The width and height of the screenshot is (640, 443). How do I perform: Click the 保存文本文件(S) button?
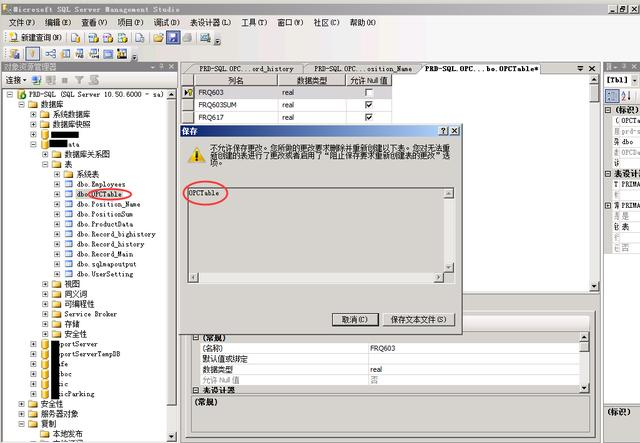[x=419, y=320]
